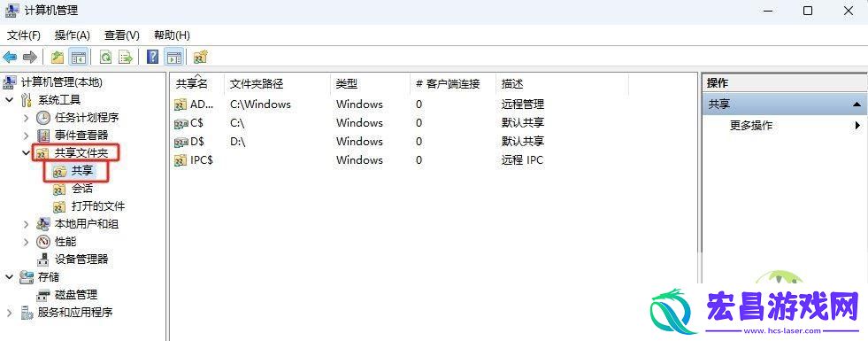
Task: Go up one level via toolbar icon
Action: pyautogui.click(x=58, y=57)
